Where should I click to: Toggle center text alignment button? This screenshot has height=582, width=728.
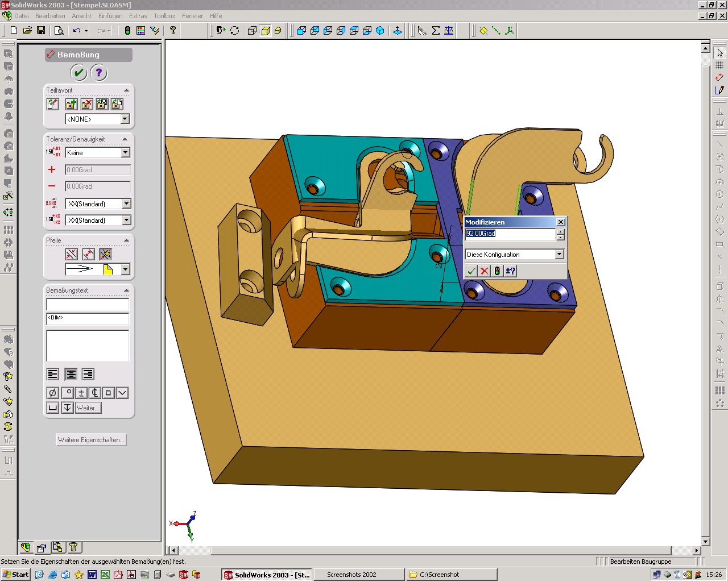coord(71,374)
